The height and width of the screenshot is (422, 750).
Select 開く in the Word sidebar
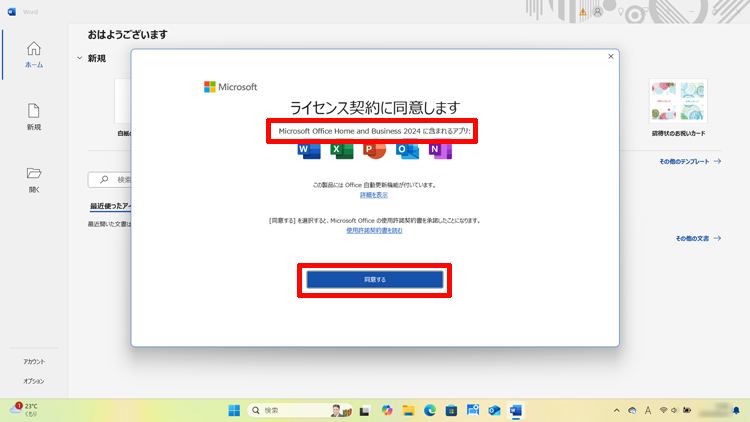pos(34,178)
